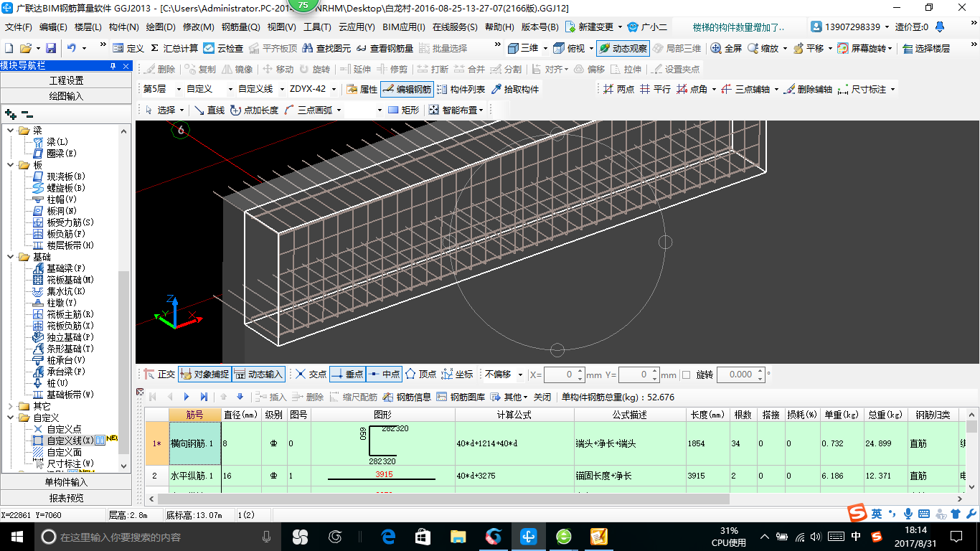Click 全屏 full screen tool
The width and height of the screenshot is (980, 551).
pyautogui.click(x=726, y=48)
